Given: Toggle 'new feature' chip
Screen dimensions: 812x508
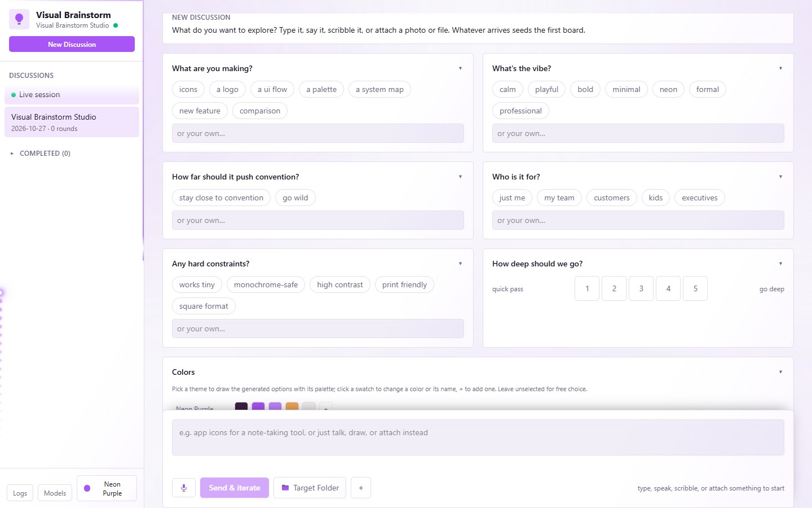Looking at the screenshot, I should click(x=200, y=111).
